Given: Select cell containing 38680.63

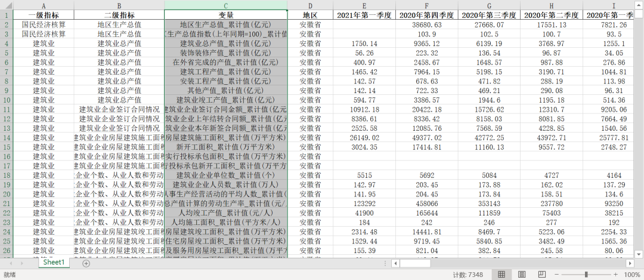Looking at the screenshot, I should coord(427,24).
